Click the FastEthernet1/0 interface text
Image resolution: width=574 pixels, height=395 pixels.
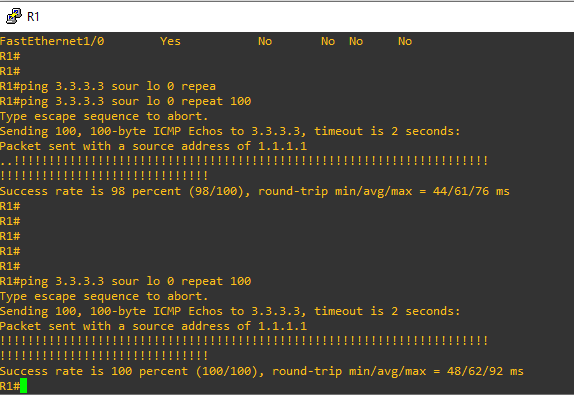pos(52,41)
